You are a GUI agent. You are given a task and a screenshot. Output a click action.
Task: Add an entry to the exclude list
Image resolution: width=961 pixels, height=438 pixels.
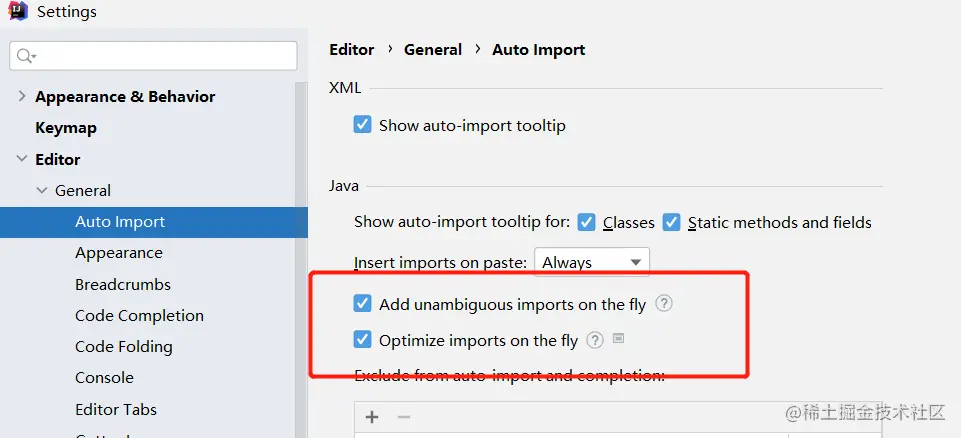click(x=372, y=417)
